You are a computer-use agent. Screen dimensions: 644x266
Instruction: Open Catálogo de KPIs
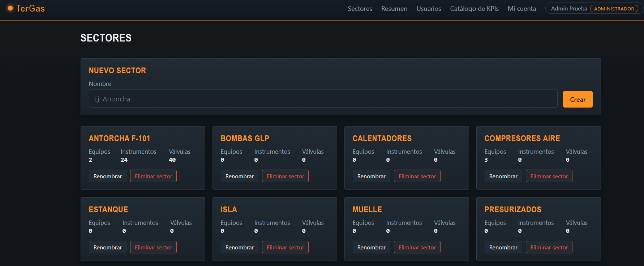474,9
